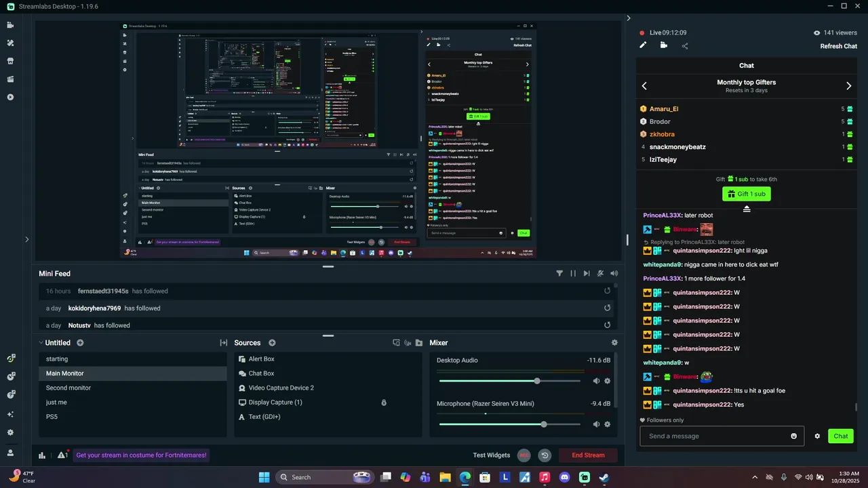Switch to the PS5 scene
Screen dimensions: 868x488
(x=132, y=417)
